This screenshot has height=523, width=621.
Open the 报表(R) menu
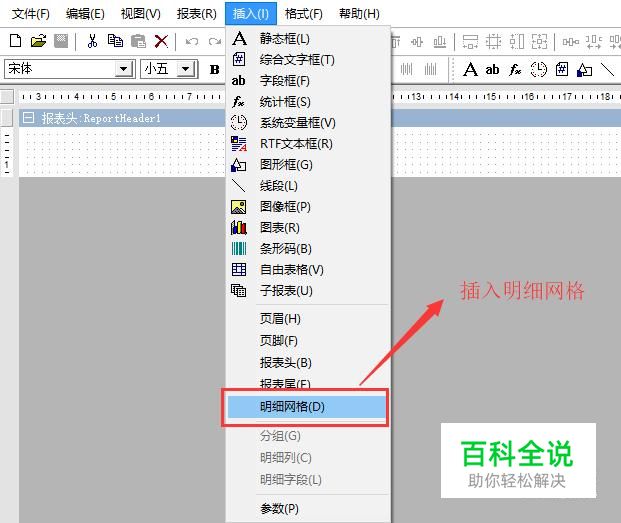(x=196, y=14)
